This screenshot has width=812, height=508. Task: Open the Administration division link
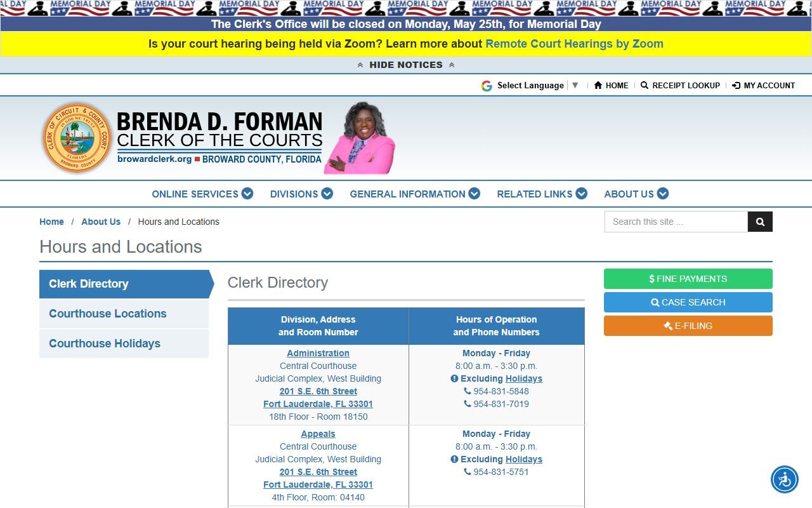(x=318, y=353)
